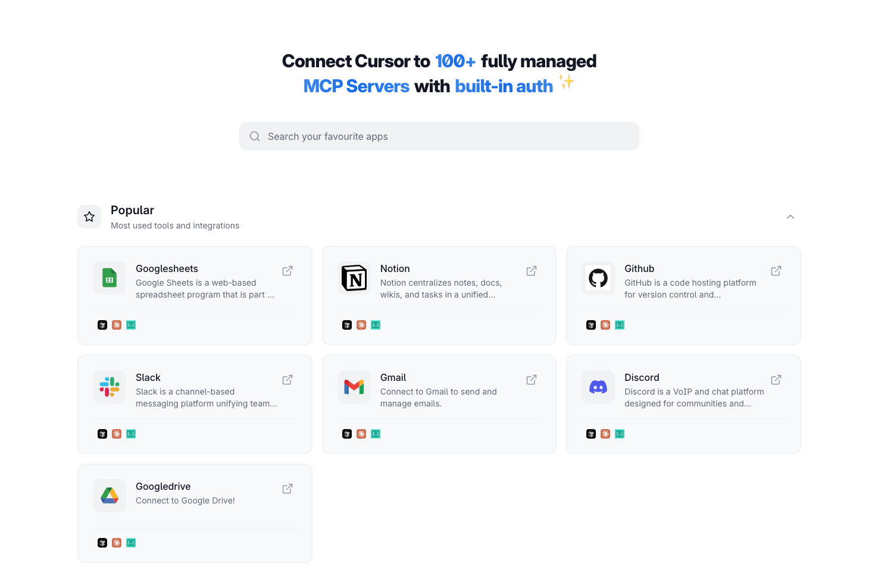Click the Googlesheets green spreadsheet icon
875x588 pixels.
pyautogui.click(x=110, y=278)
